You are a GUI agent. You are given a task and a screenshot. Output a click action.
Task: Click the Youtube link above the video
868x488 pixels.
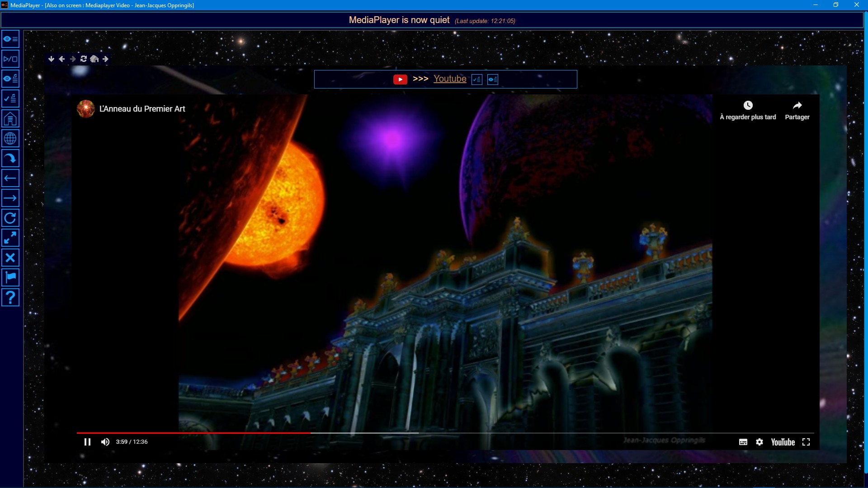[x=449, y=79]
